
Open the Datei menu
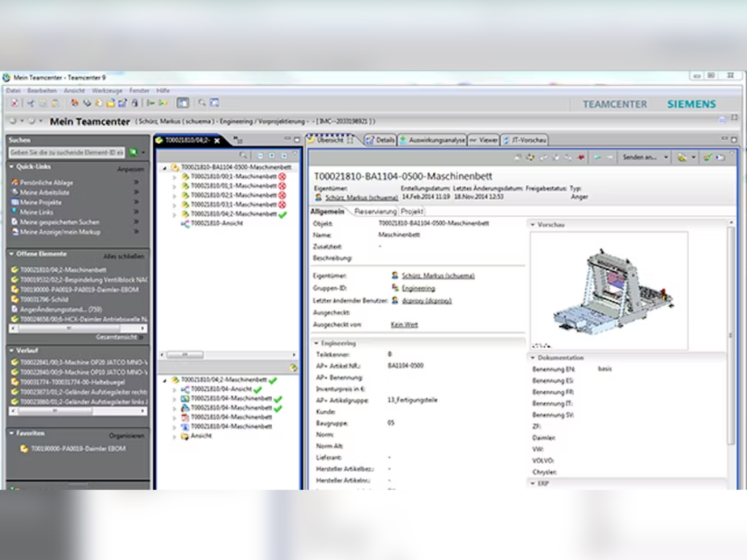13,90
